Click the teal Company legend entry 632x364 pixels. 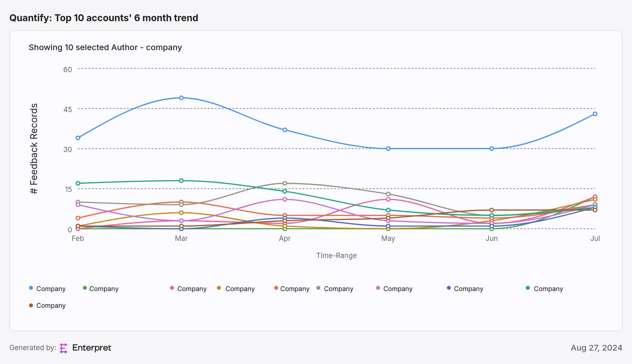pos(544,289)
